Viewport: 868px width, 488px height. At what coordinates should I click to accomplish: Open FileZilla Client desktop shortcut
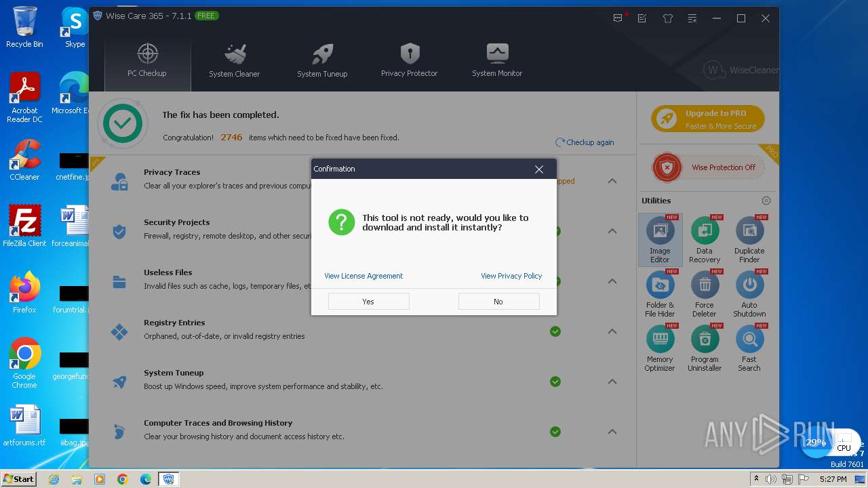[24, 226]
